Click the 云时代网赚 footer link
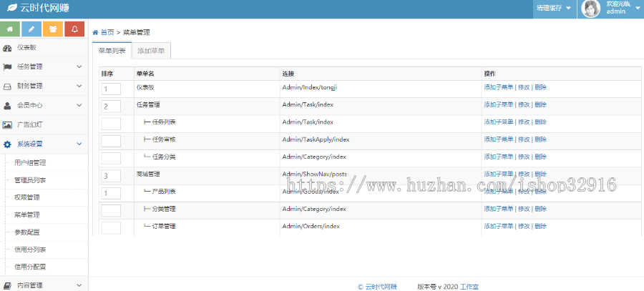Screen dimensions: 644x291 point(381,287)
